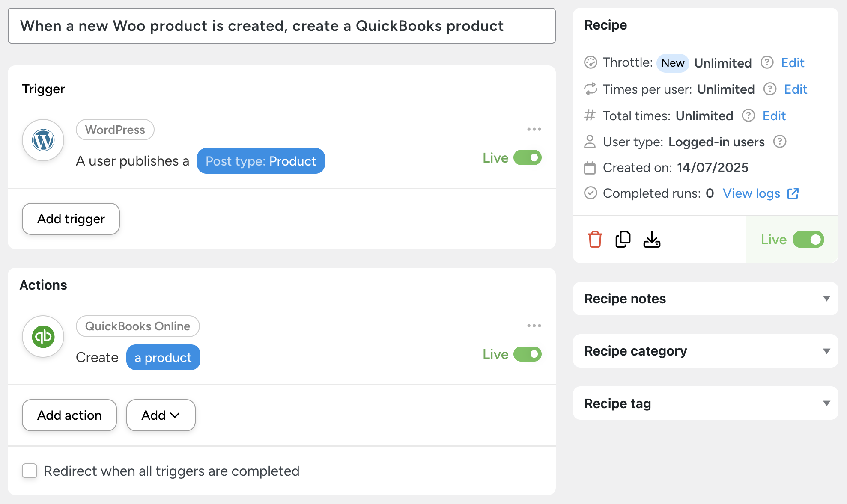
Task: Toggle the WordPress trigger Live switch
Action: tap(528, 158)
